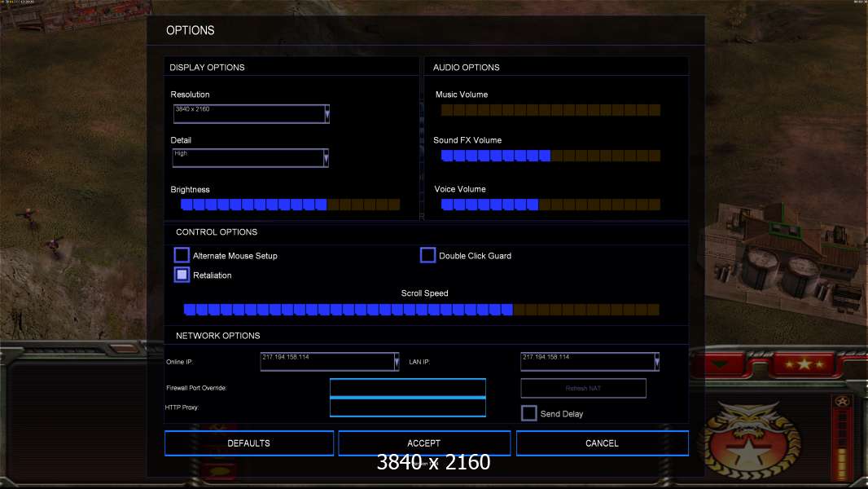The width and height of the screenshot is (868, 489).
Task: Set the Music Volume slider level
Action: point(550,110)
